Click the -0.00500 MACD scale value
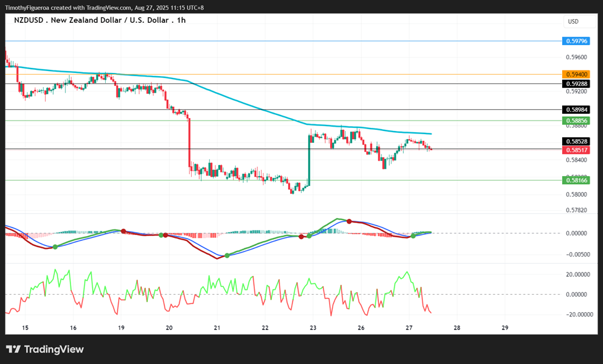This screenshot has height=364, width=603. 577,255
